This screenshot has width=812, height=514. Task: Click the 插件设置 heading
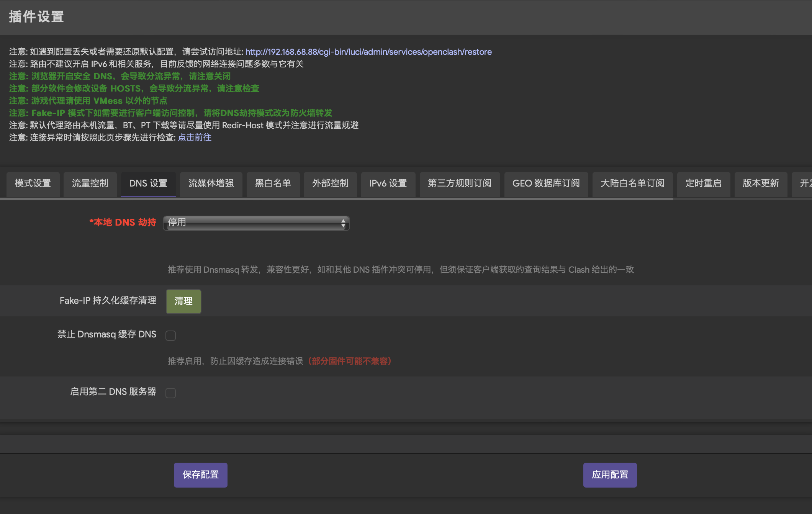point(36,17)
